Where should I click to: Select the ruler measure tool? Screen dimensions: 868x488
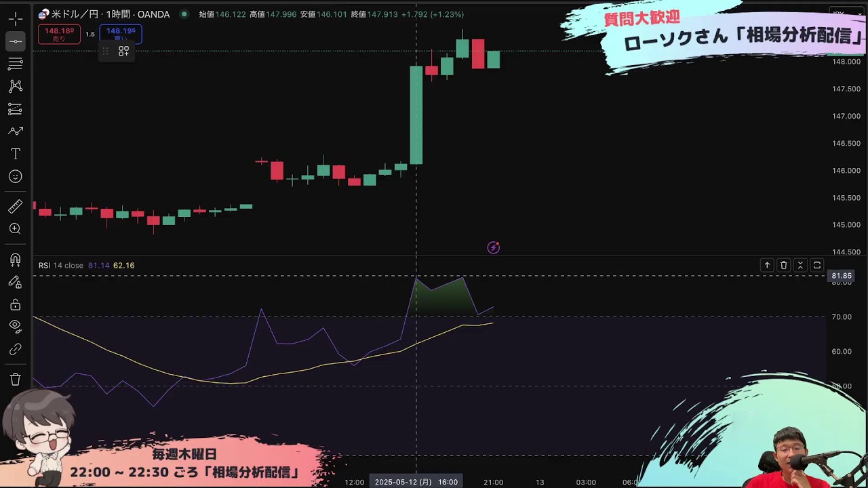[15, 206]
